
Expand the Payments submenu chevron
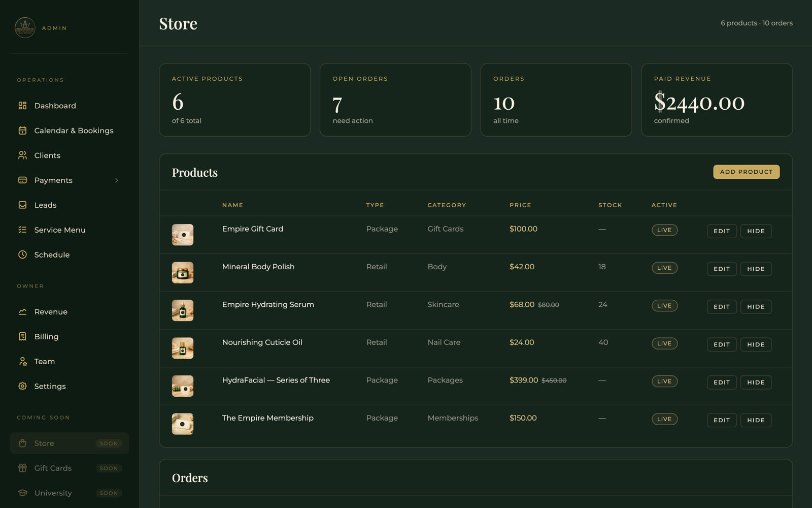pyautogui.click(x=117, y=180)
